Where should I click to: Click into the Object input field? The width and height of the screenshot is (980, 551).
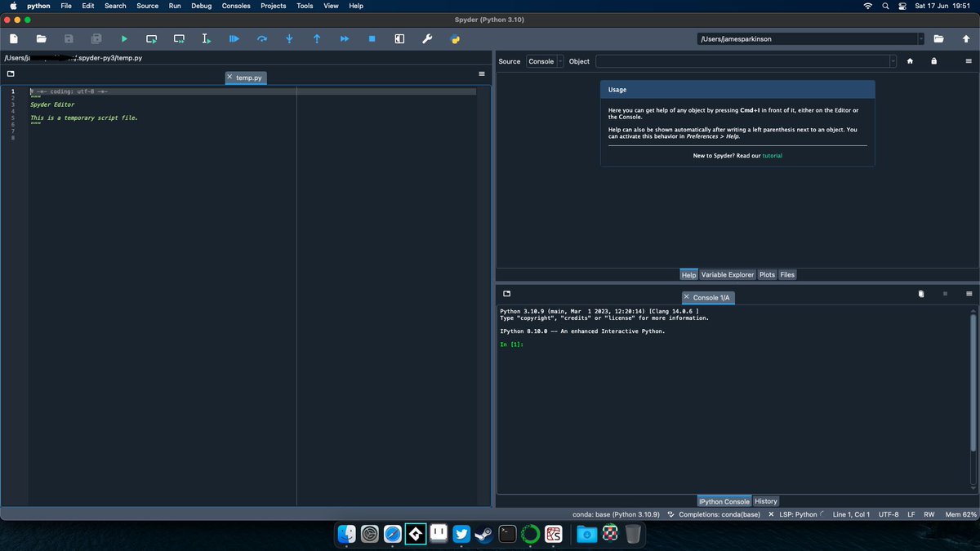(x=742, y=61)
